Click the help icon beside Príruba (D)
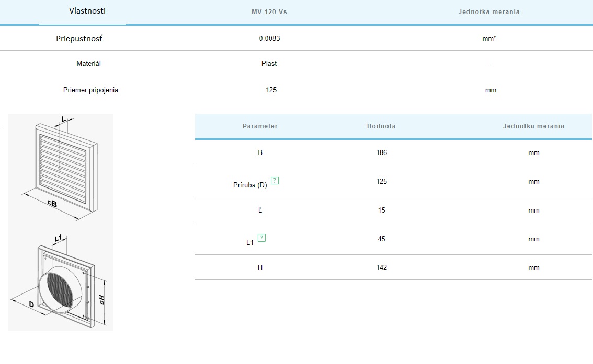 (275, 181)
